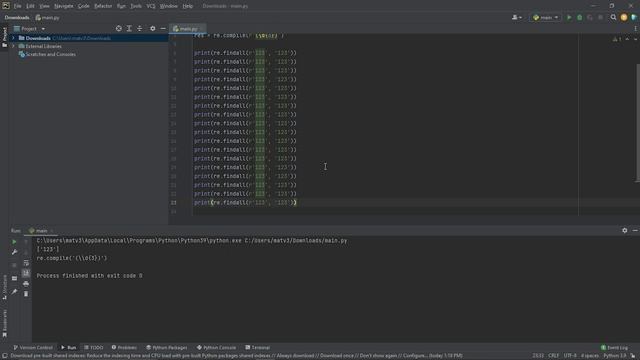Toggle the Project tool window side tab

click(x=4, y=37)
